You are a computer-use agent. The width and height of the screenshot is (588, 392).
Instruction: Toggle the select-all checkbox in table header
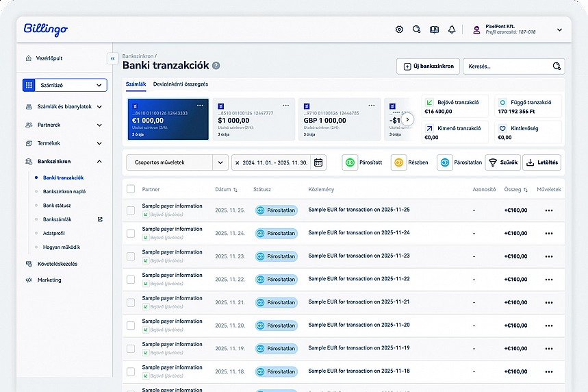[x=131, y=189]
